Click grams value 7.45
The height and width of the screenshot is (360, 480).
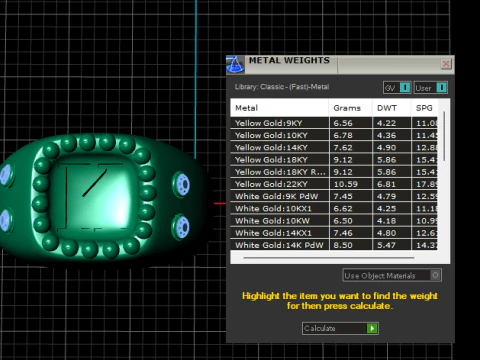343,196
